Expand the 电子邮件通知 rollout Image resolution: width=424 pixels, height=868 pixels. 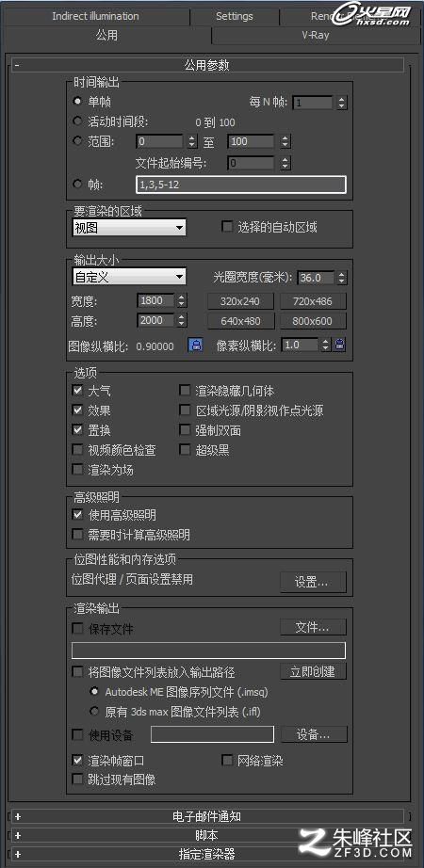click(x=18, y=816)
